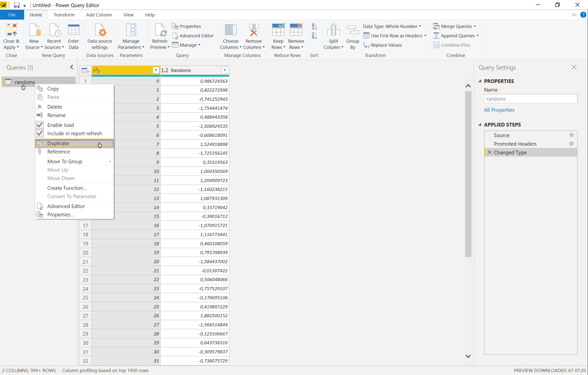Open settings gear for Promoted Headers step
Screen dimensions: 588x375
pyautogui.click(x=571, y=144)
